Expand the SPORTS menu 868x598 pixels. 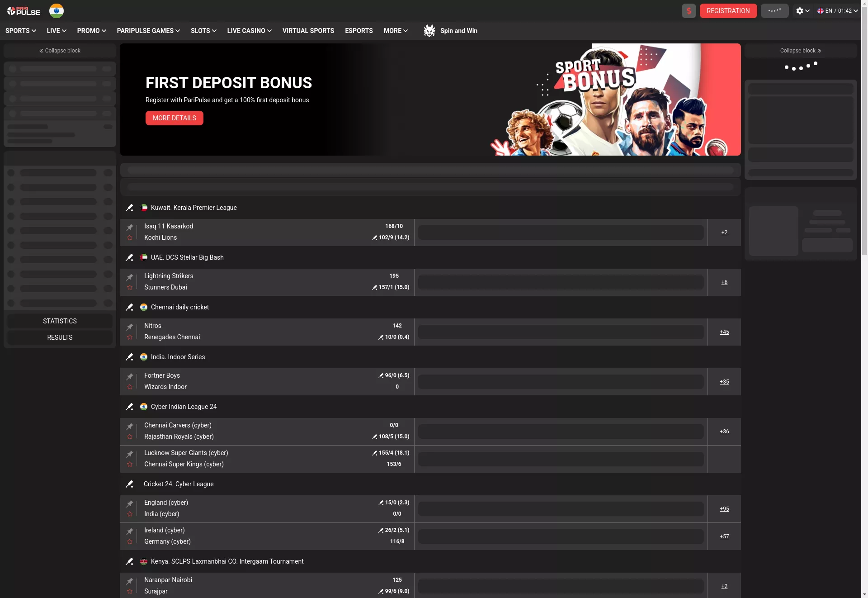[21, 31]
